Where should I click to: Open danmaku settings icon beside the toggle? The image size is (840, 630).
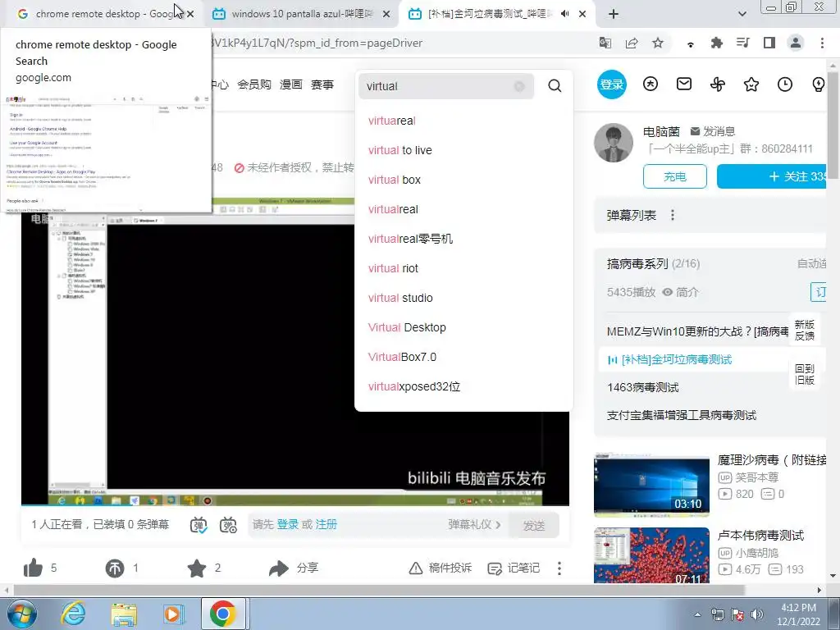[228, 525]
